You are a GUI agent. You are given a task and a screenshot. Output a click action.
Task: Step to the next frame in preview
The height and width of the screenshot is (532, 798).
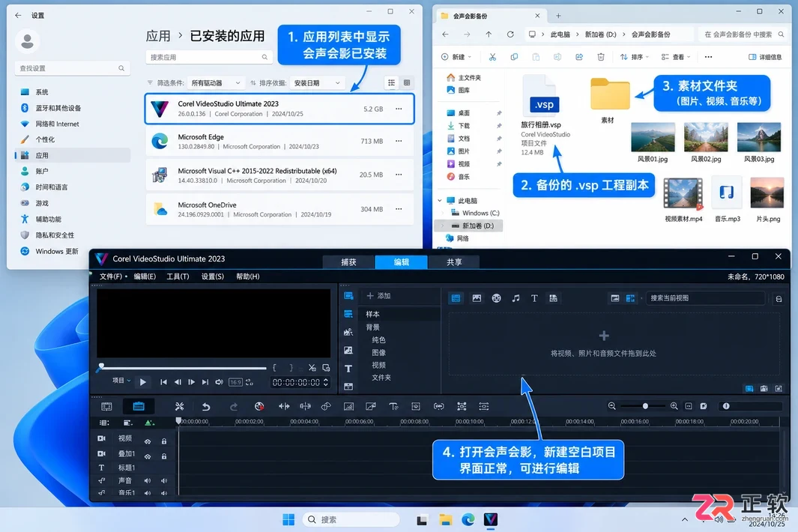tap(191, 382)
